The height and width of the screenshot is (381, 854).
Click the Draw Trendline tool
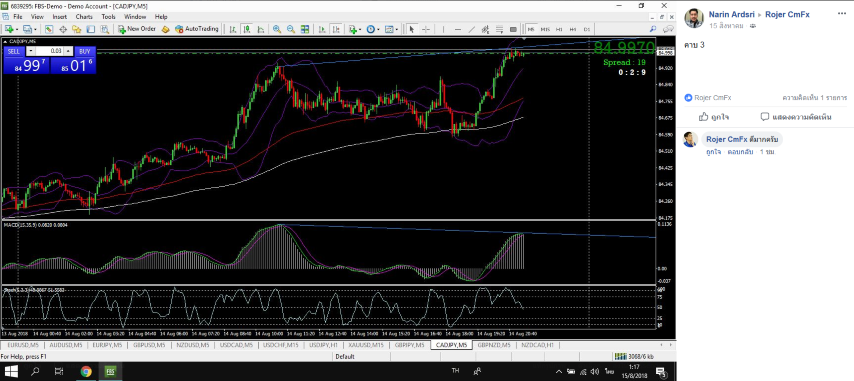pos(472,29)
